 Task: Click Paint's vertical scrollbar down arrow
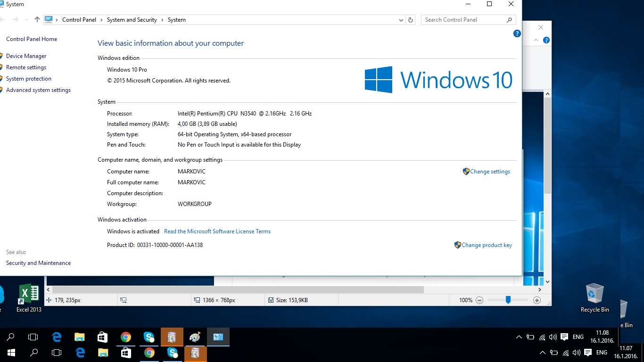547,281
